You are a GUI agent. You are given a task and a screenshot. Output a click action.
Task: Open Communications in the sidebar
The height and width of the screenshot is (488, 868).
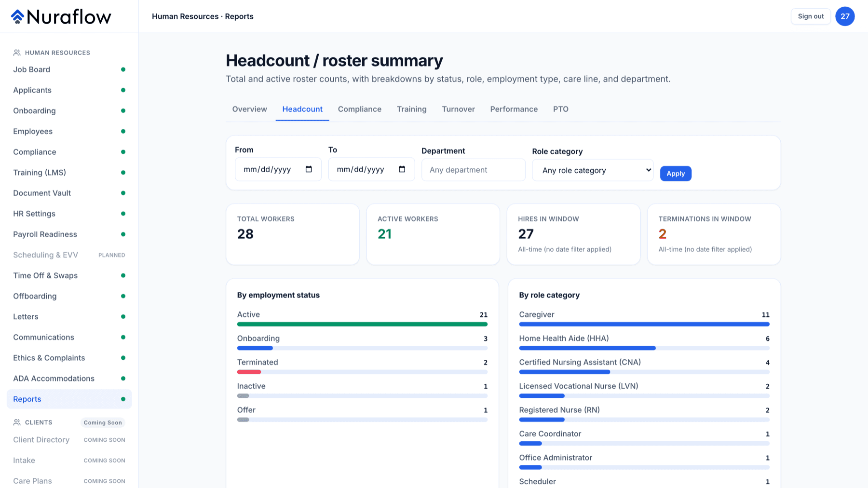point(69,337)
